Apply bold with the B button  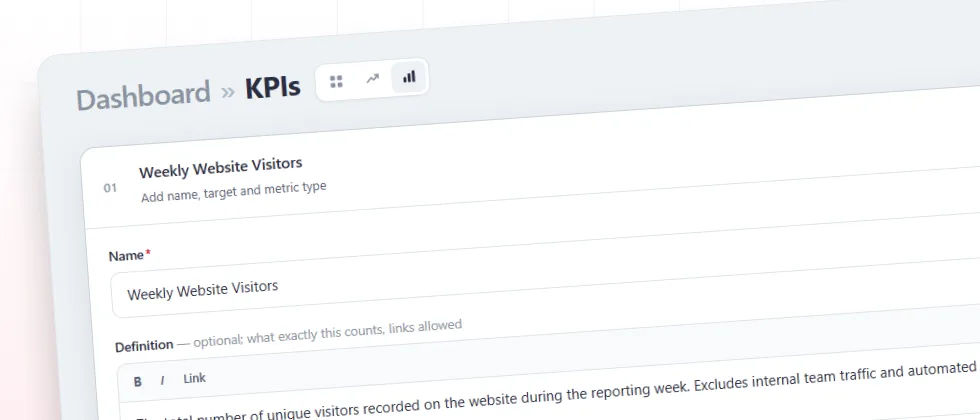click(138, 382)
